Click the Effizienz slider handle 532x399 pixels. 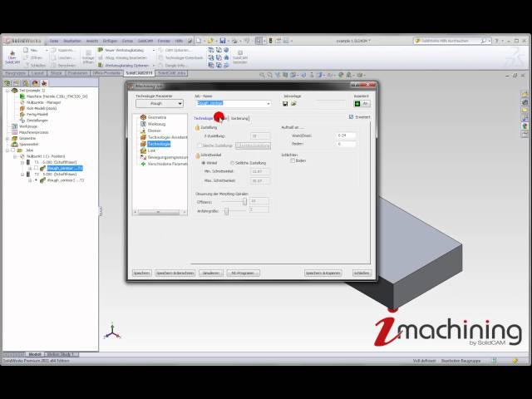[244, 201]
